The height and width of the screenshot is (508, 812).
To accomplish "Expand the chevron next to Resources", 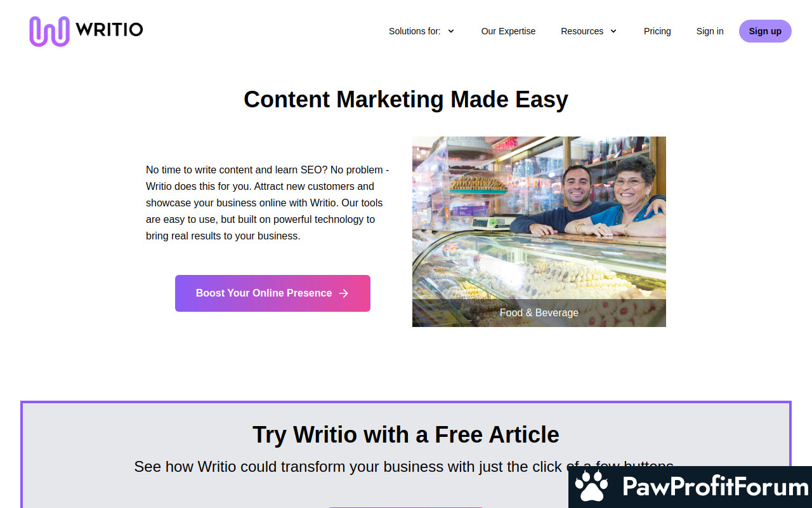I will coord(613,31).
